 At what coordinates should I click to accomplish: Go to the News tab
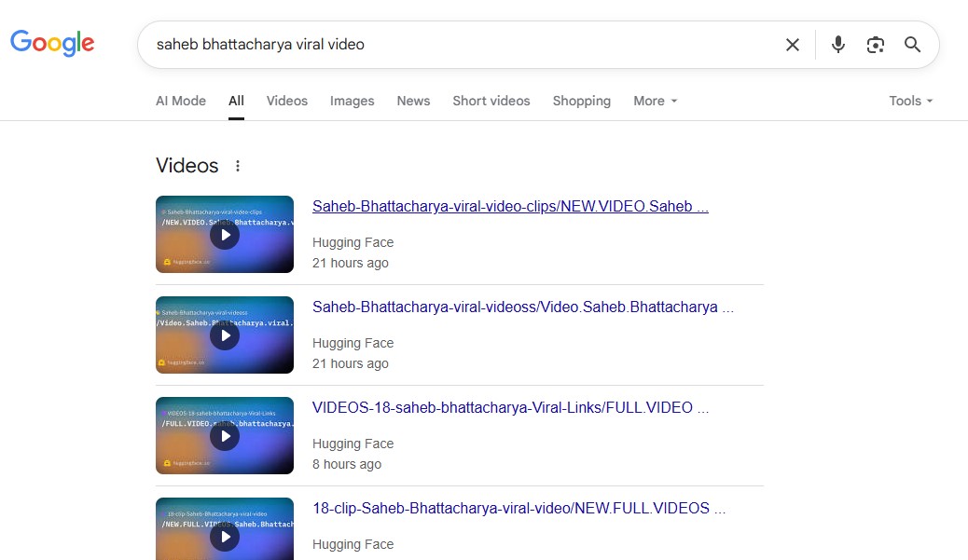(413, 101)
